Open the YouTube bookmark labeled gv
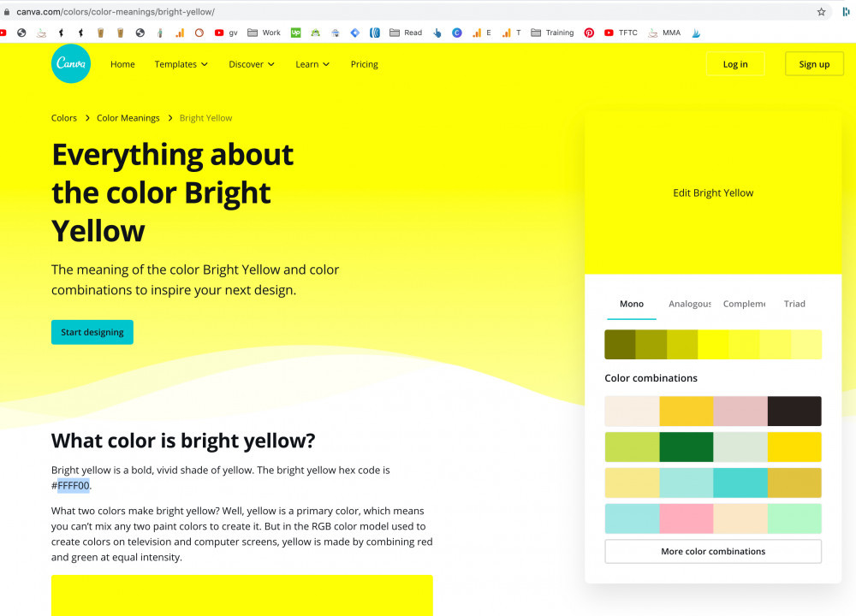This screenshot has height=616, width=856. (x=226, y=33)
